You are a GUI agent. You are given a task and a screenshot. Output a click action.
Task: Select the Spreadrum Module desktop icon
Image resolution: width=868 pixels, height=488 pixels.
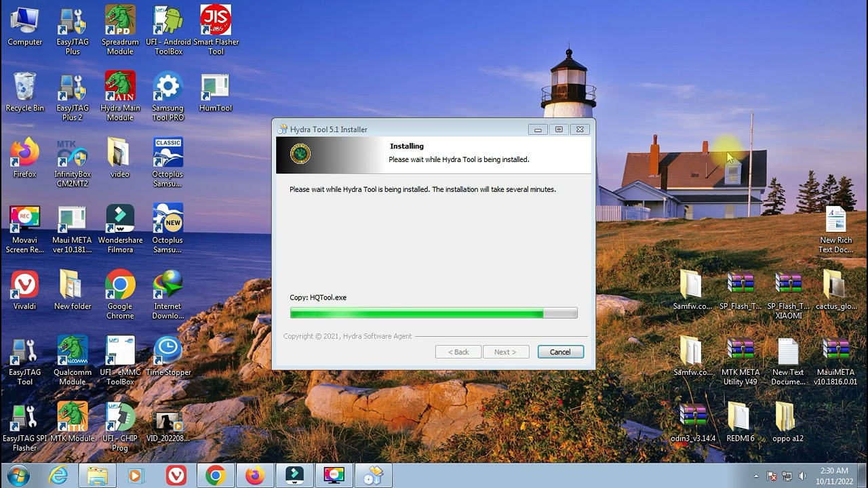tap(120, 30)
